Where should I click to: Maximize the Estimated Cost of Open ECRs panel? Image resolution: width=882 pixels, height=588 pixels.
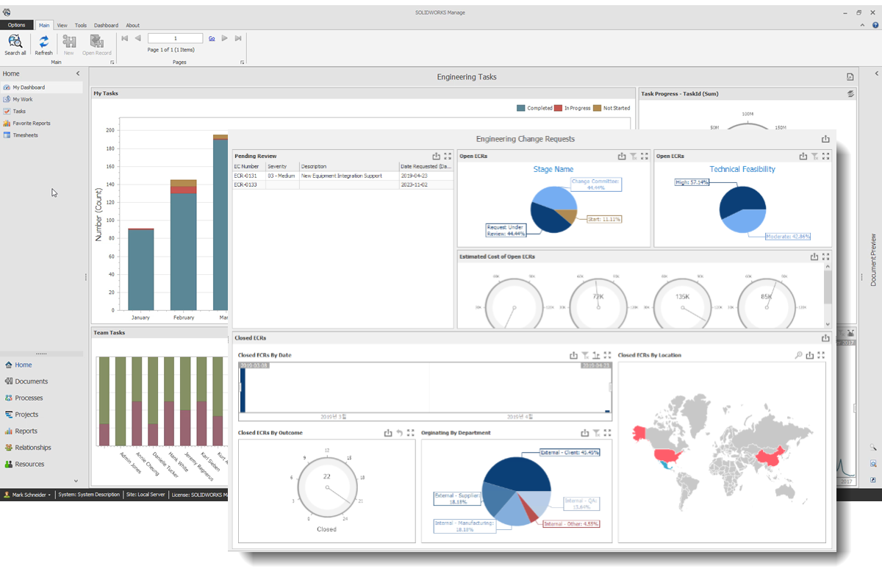tap(826, 257)
